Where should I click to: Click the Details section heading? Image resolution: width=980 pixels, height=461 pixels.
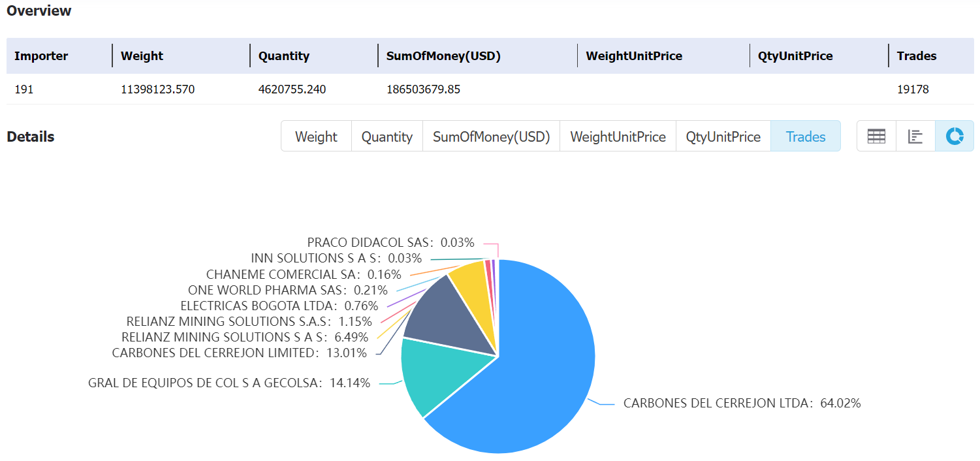[31, 136]
